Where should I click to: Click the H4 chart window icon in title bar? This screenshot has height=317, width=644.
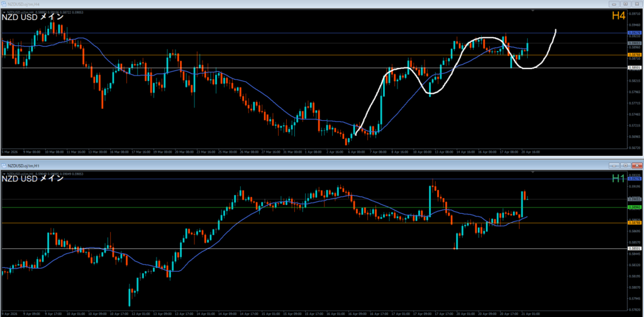click(4, 3)
